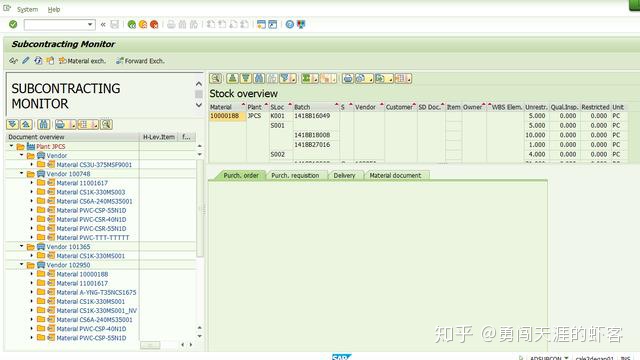
Task: Click storage location cell S002
Action: point(280,154)
